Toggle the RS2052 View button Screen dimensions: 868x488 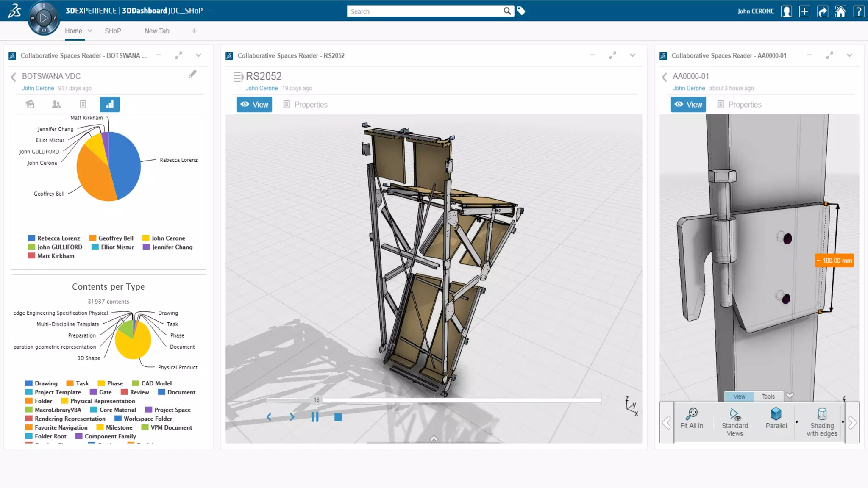tap(254, 104)
